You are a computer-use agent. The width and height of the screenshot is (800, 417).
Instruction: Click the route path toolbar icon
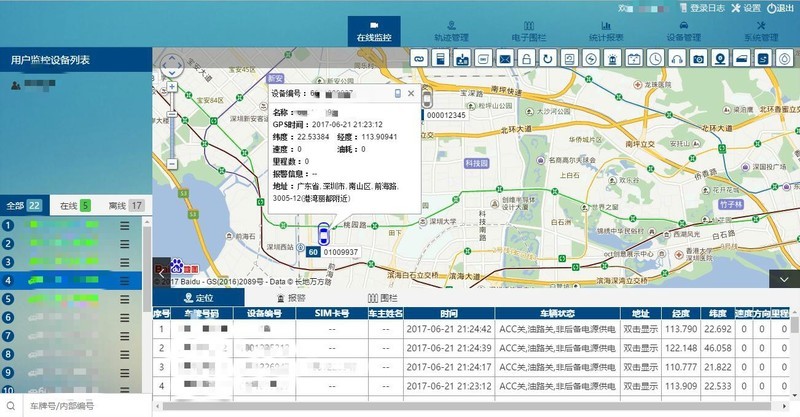tap(763, 59)
